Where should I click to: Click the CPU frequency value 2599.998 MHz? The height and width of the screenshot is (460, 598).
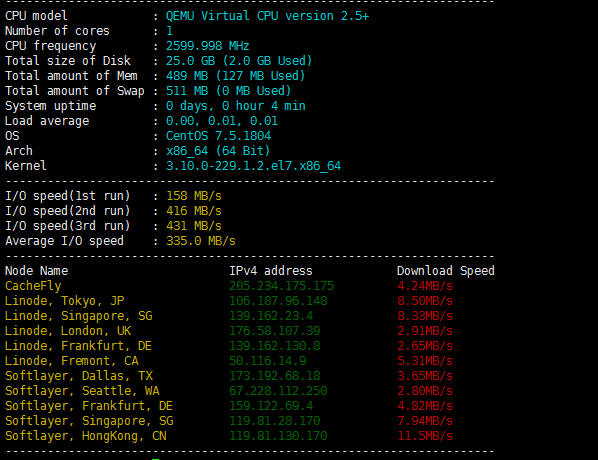pos(207,46)
